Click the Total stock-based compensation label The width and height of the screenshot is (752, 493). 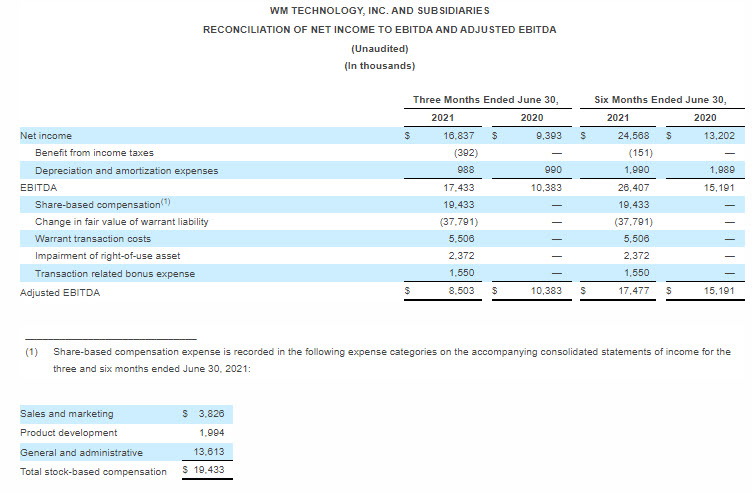(93, 471)
